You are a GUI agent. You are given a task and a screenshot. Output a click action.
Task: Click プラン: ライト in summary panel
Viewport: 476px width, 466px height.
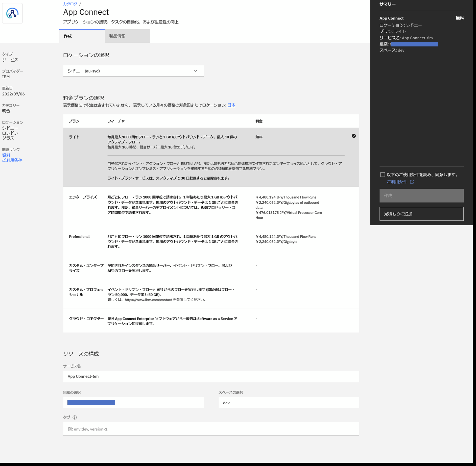pos(393,31)
